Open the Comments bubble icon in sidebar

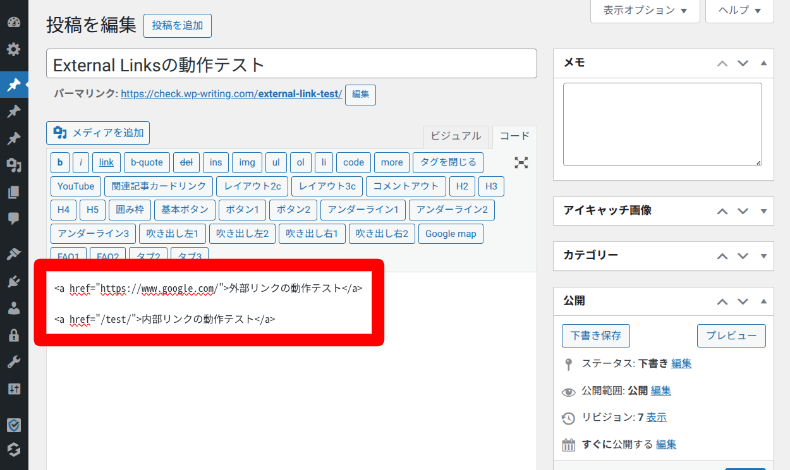14,218
